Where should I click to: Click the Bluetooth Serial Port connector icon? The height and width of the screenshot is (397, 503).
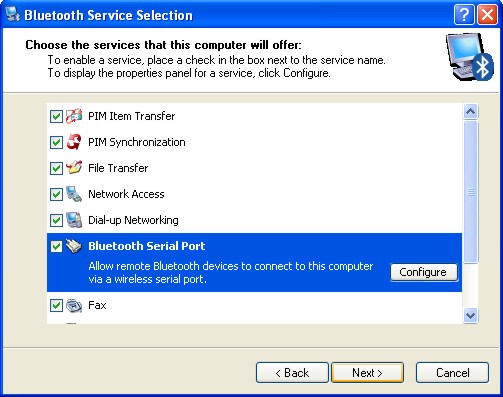click(74, 246)
